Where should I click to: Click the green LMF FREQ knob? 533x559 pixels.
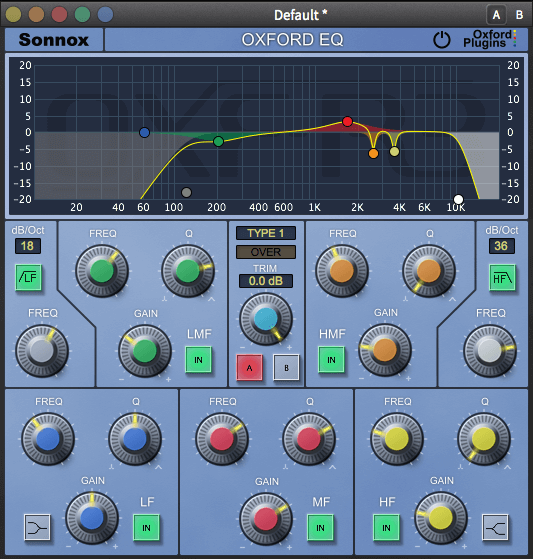pos(102,271)
